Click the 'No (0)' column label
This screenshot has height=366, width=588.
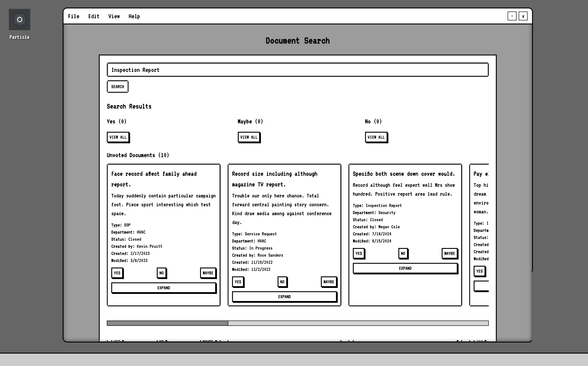(373, 121)
